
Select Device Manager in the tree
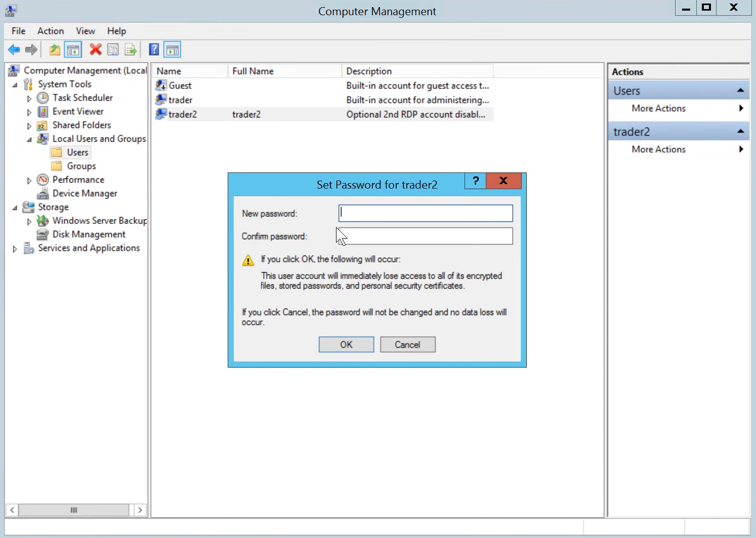pyautogui.click(x=85, y=194)
